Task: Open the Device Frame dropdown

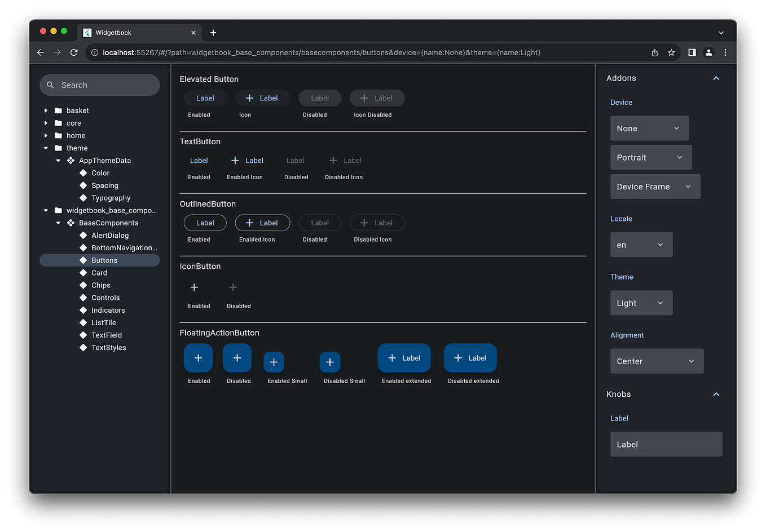Action: click(655, 187)
